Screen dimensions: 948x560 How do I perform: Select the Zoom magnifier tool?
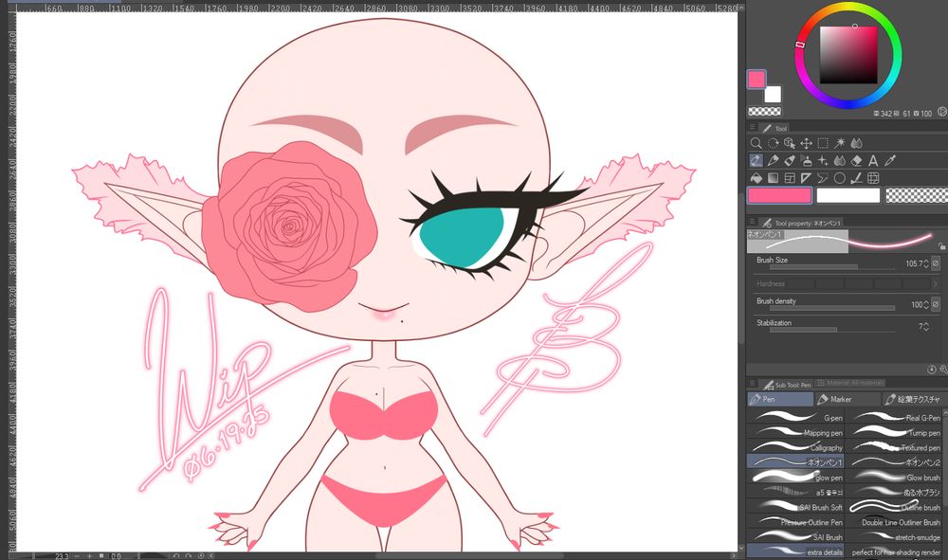coord(756,143)
